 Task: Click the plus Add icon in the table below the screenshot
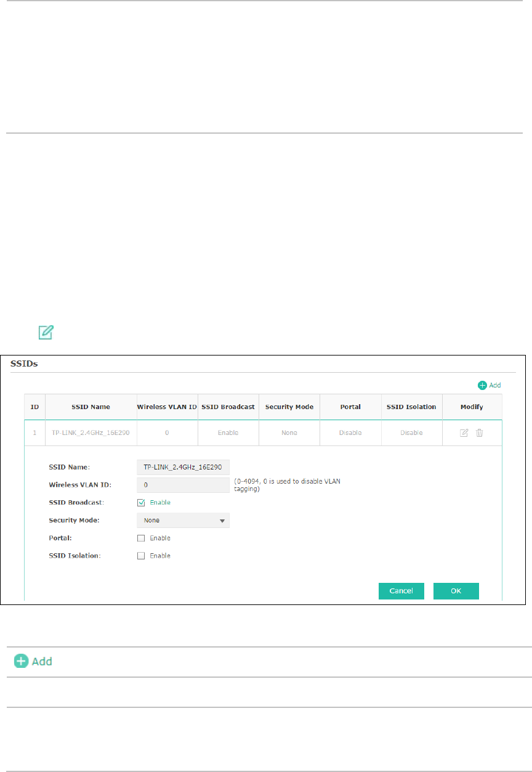click(x=33, y=661)
